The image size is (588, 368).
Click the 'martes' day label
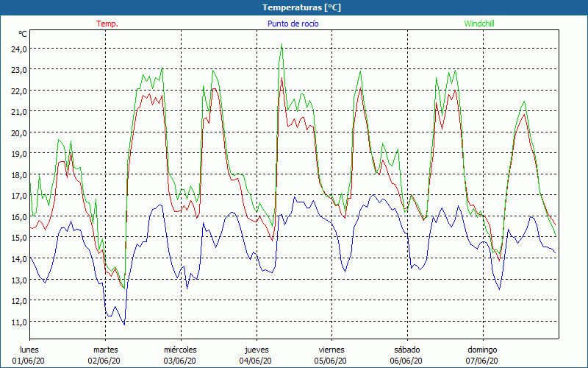[x=106, y=350]
